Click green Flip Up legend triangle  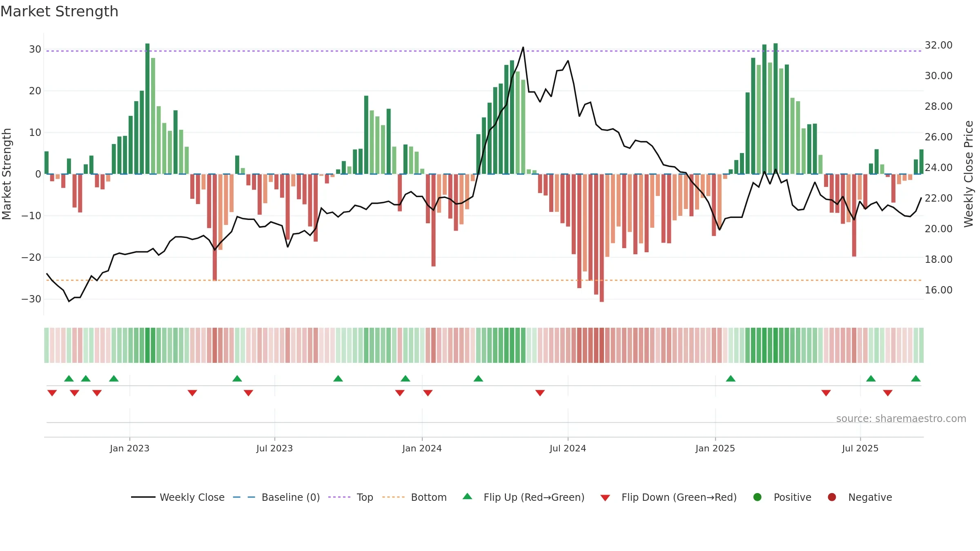(x=468, y=496)
